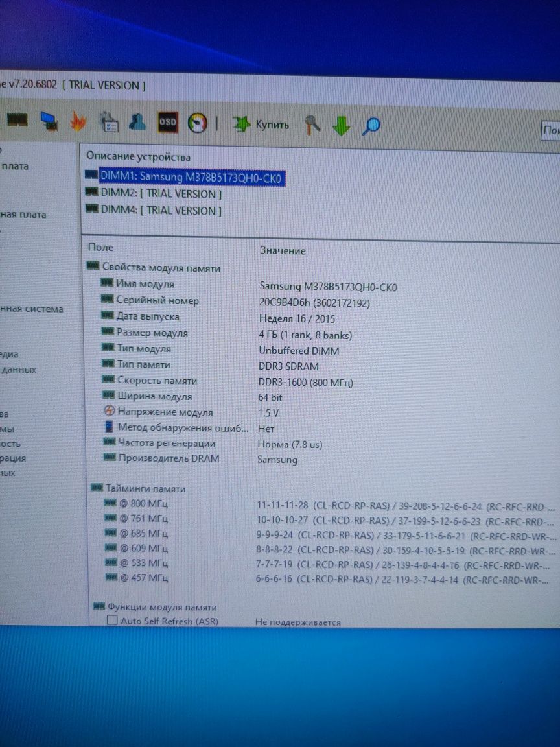Select the Функции модуля памяти group row
This screenshot has height=747, width=560.
pos(155,607)
